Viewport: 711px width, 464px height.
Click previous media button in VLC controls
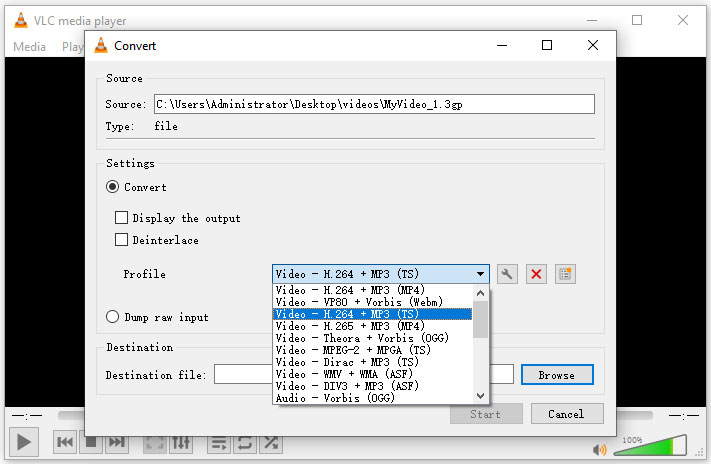coord(65,442)
